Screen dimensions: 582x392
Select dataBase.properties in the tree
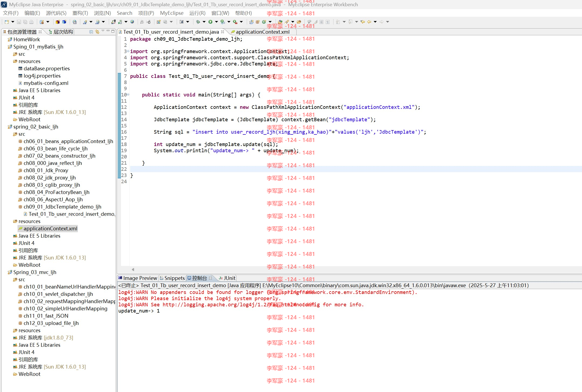(44, 68)
